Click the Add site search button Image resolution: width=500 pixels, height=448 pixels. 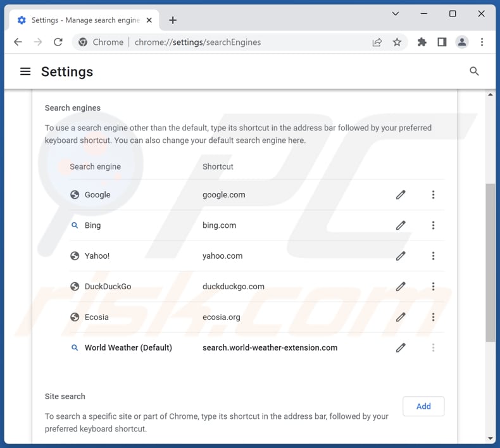pos(423,406)
